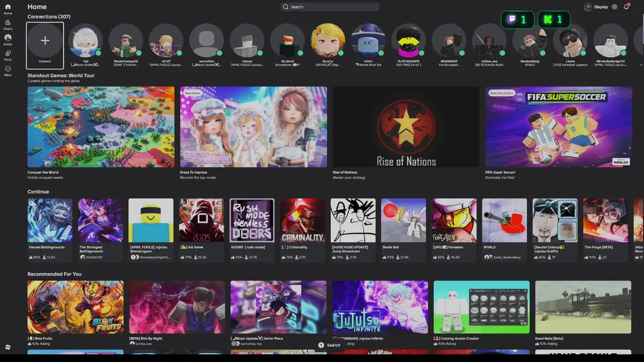Screen dimensions: 644x362
Task: Open INUKGHOST's connection avatar
Action: coord(449,41)
